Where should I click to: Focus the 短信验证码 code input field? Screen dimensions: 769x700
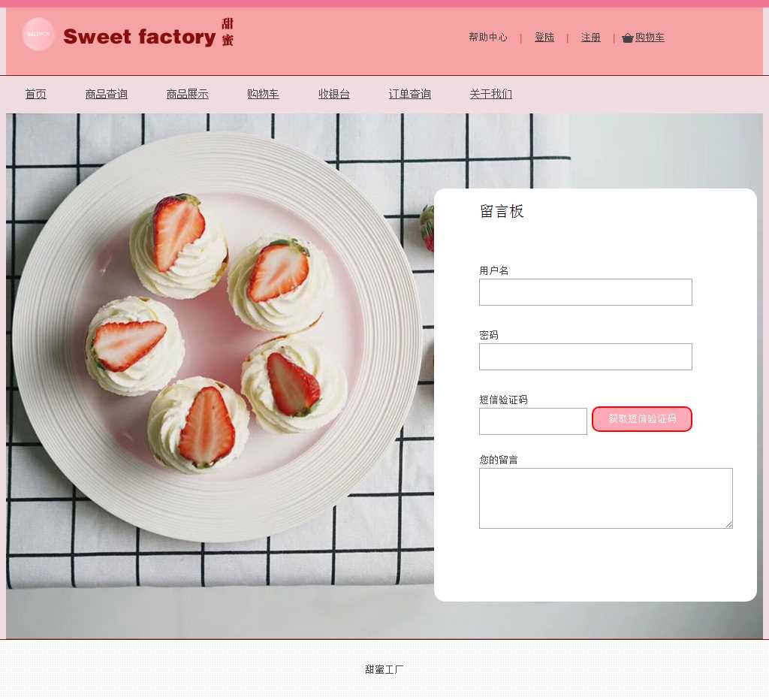point(533,421)
